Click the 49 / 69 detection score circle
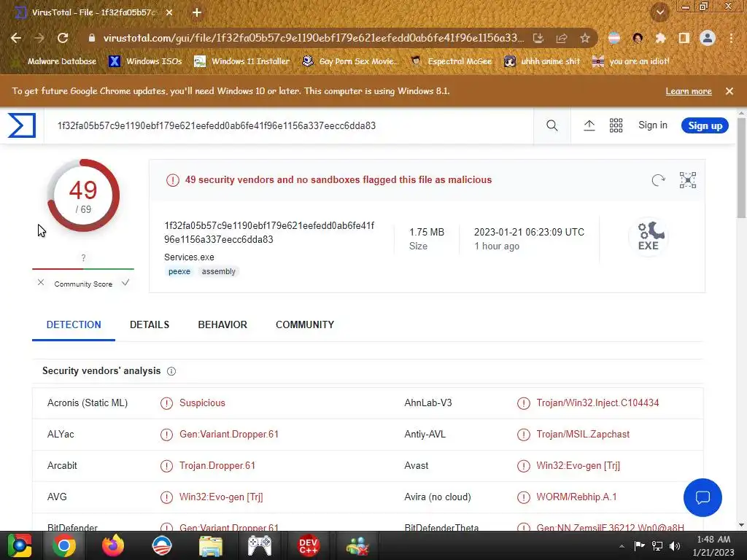 pos(83,195)
